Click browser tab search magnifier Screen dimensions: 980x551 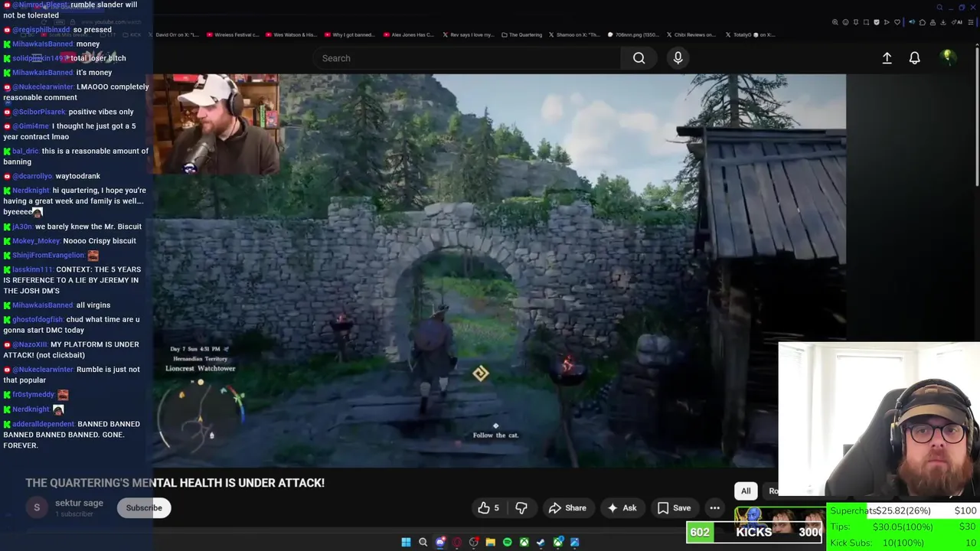[939, 8]
